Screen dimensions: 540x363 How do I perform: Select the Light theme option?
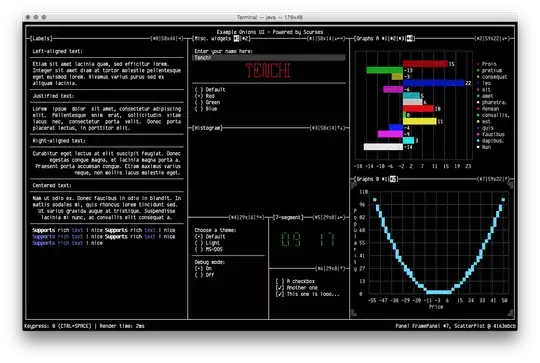[x=207, y=243]
